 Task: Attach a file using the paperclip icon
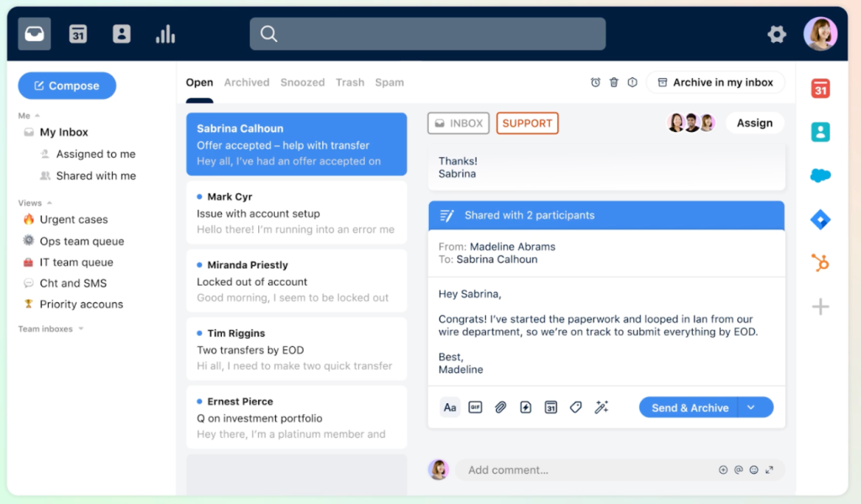point(500,407)
